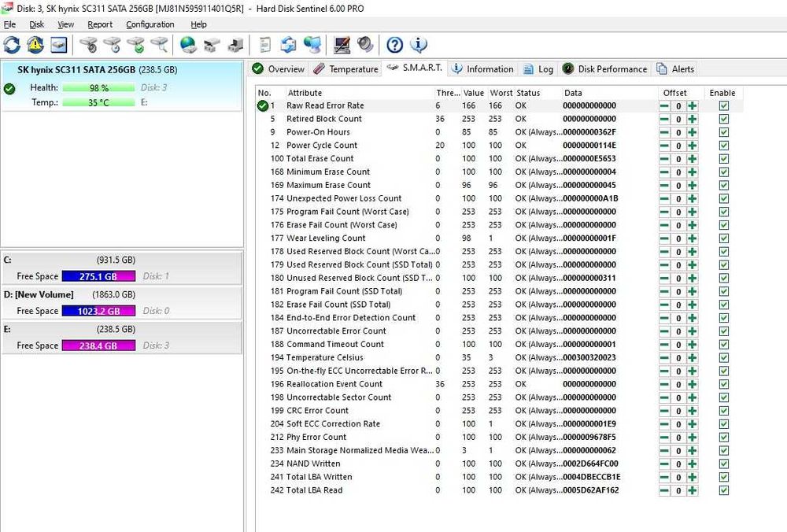Screen dimensions: 787x532
Task: Click the blue-framed disk panel toolbar icon
Action: [59, 45]
